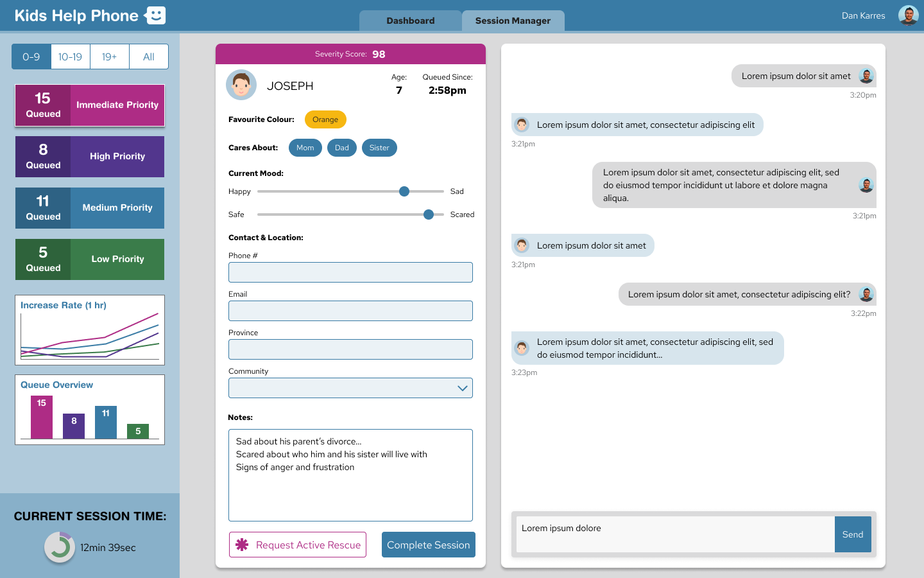Click the Orange favourite colour tag
924x578 pixels.
325,119
